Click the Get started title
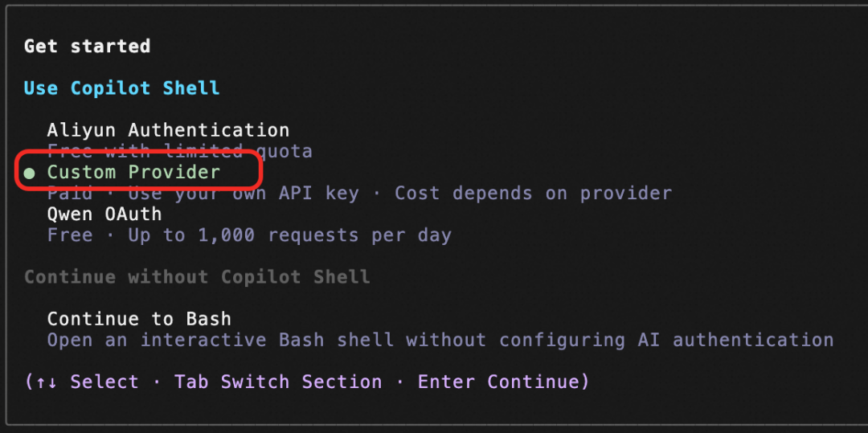 [88, 47]
